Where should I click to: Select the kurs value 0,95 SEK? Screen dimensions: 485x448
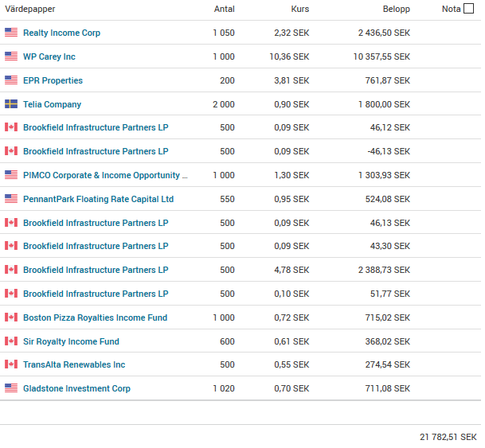click(291, 199)
